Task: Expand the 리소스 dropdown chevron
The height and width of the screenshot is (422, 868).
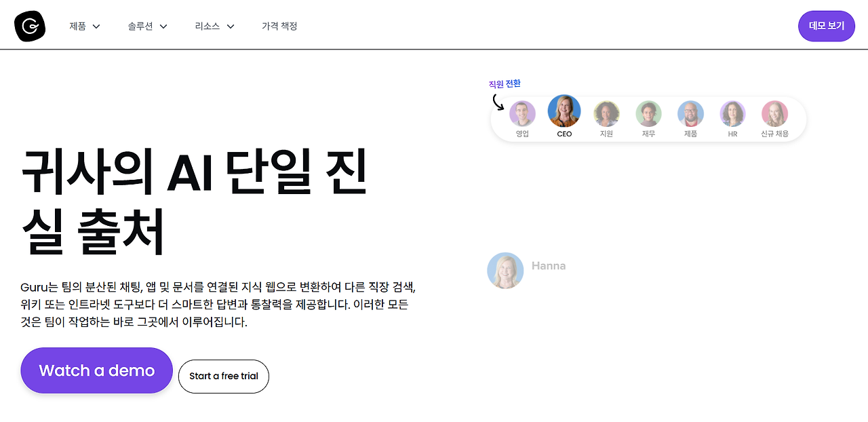Action: 231,26
